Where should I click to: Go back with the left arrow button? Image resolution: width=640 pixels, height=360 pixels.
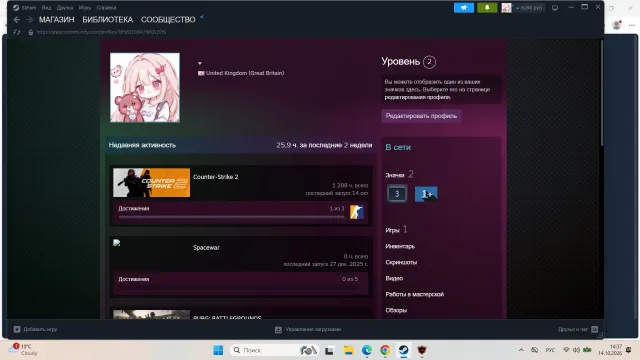pyautogui.click(x=17, y=20)
